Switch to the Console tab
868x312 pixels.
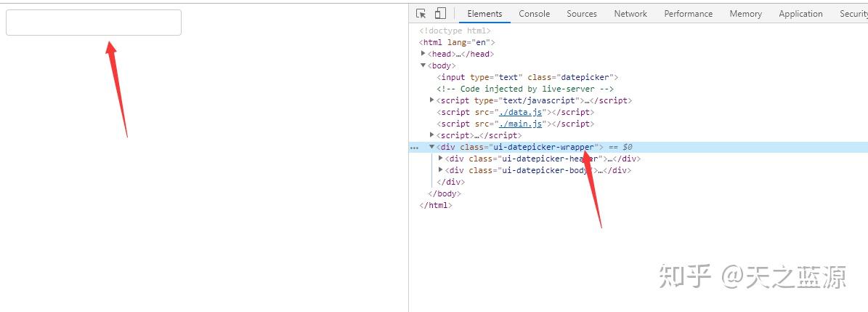pos(534,14)
